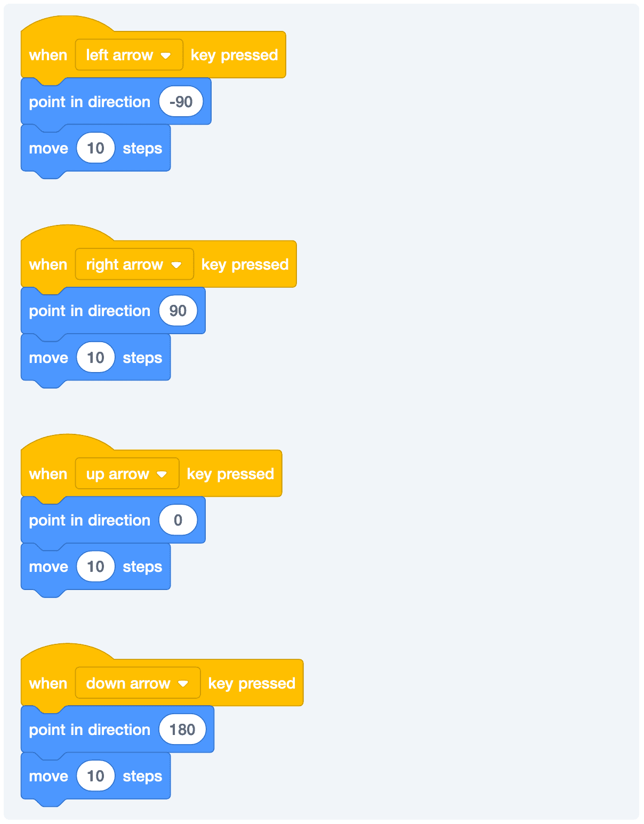Edit steps value under left arrow script

point(95,148)
